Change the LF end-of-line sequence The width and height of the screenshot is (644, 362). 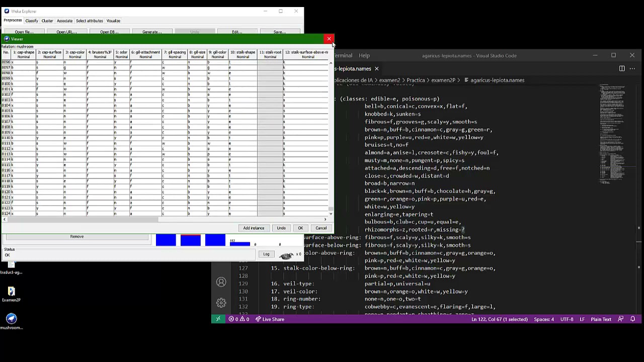point(582,319)
